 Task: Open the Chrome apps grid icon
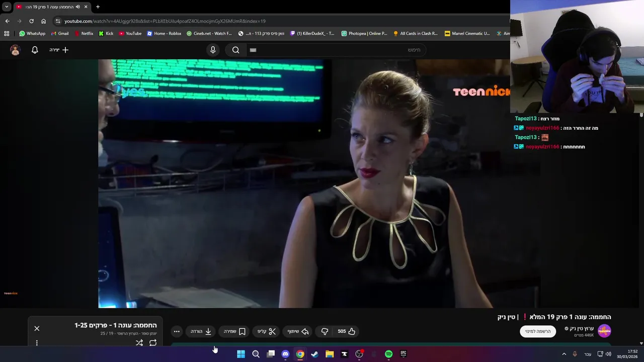7,34
